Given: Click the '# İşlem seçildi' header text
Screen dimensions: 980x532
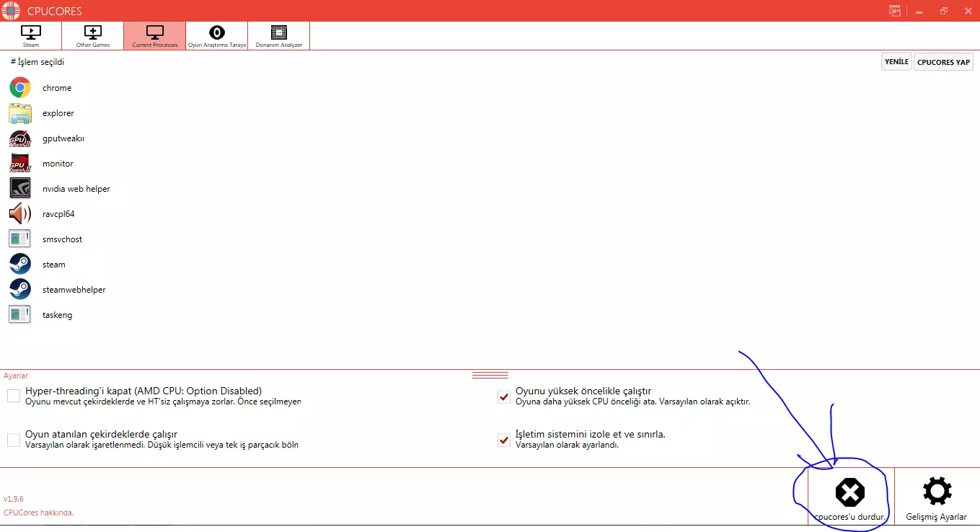Looking at the screenshot, I should (37, 62).
